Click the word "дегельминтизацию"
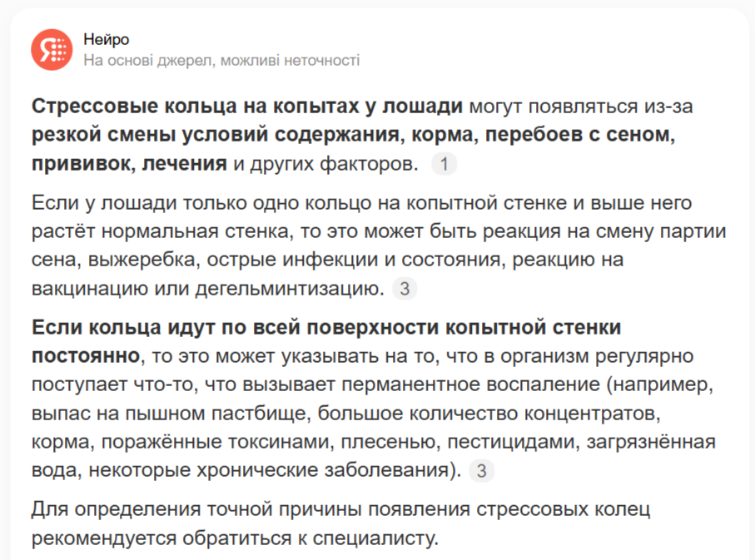 coord(290,289)
